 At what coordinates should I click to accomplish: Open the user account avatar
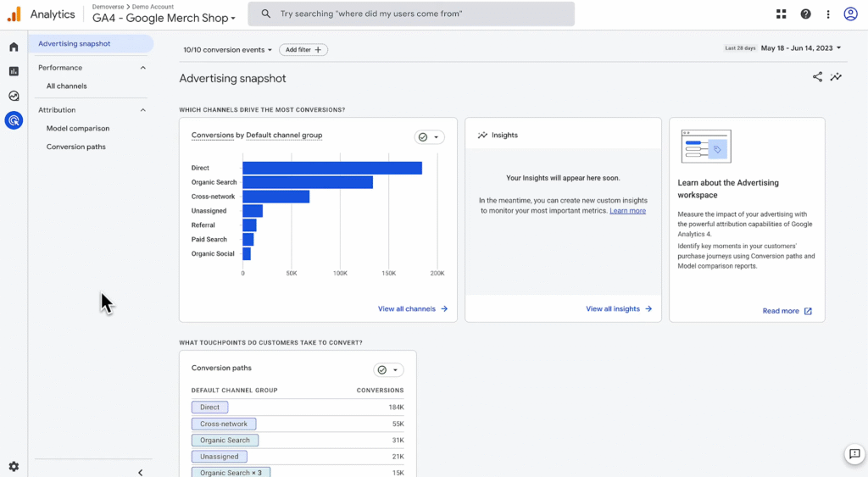point(850,14)
